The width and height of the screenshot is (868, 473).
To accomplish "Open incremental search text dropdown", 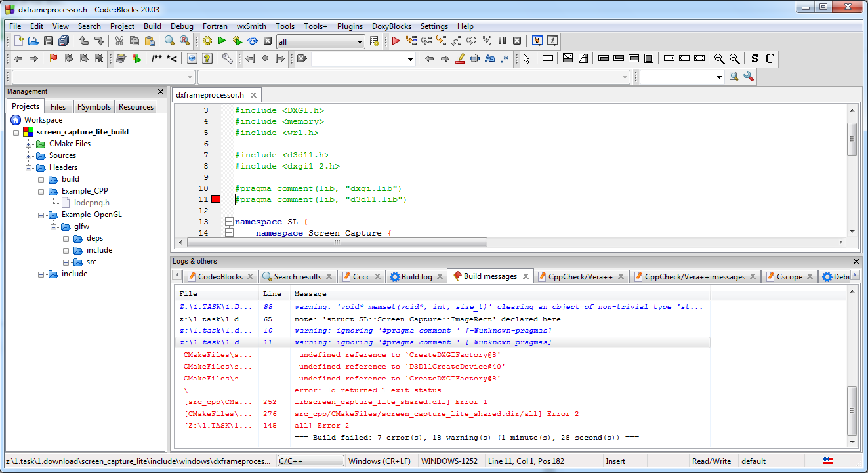I will pyautogui.click(x=411, y=59).
